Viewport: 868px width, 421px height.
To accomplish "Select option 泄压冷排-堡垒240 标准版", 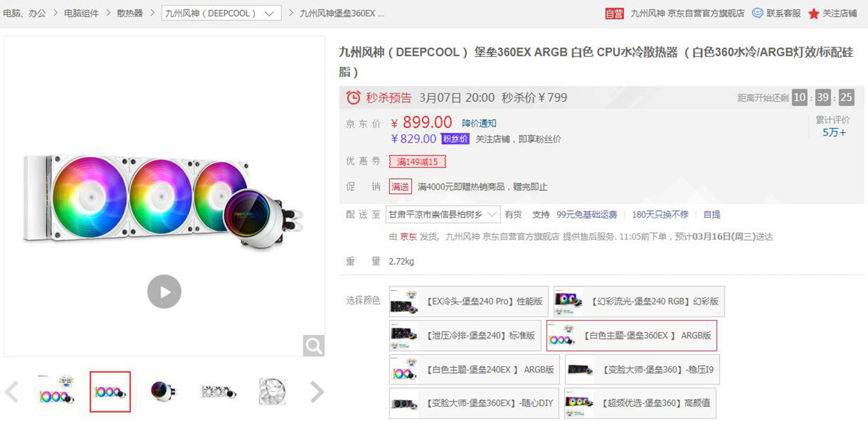I will pos(465,335).
